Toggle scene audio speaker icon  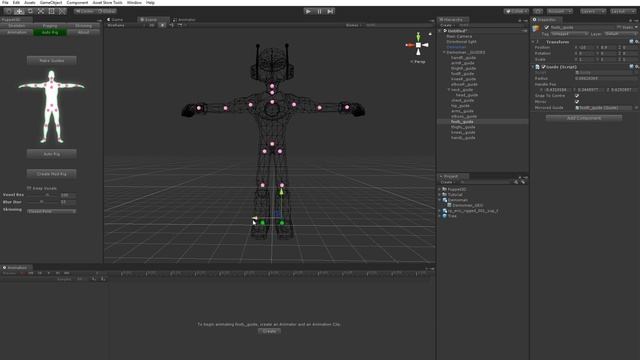tap(171, 25)
